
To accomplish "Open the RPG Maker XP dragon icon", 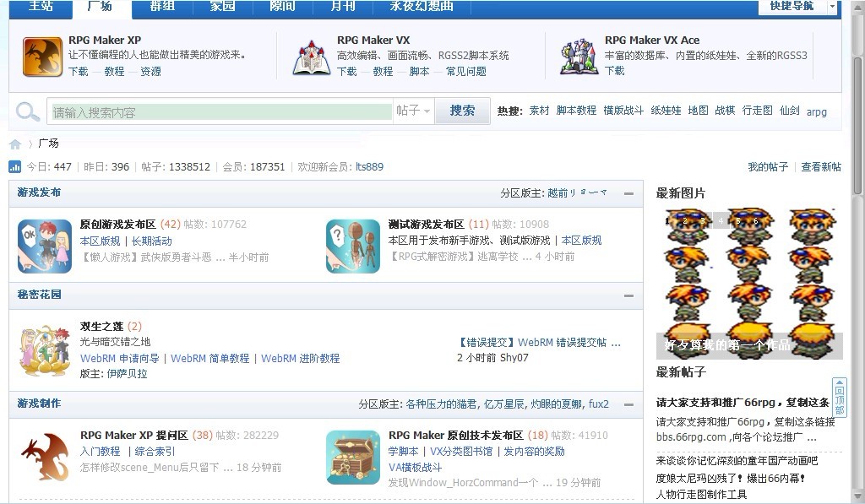I will 42,57.
